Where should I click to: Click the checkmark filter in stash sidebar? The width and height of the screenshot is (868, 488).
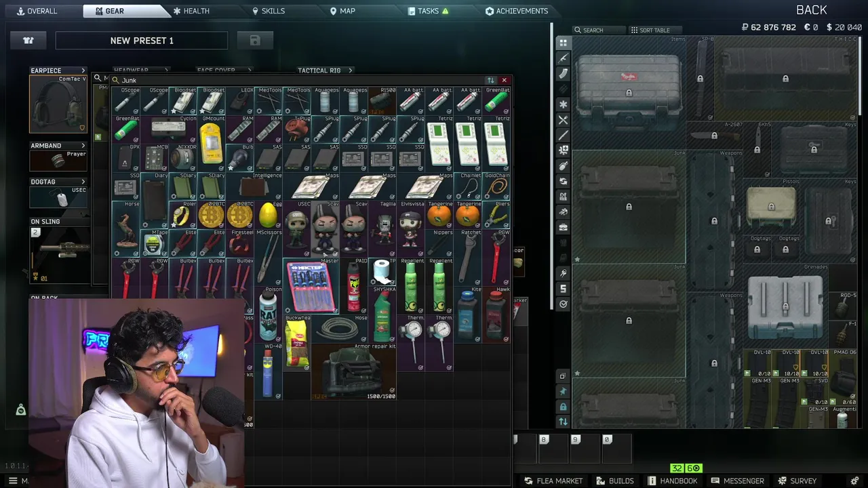coord(563,304)
